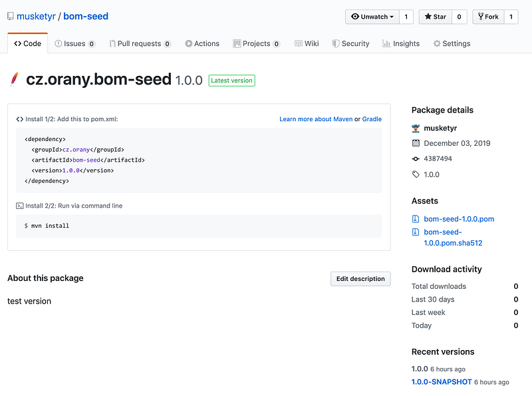Open the Issues tab
Viewport: 532px width, 396px height.
pyautogui.click(x=74, y=43)
